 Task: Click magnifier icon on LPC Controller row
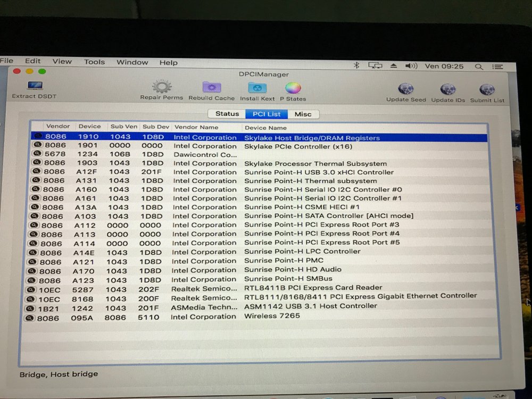33,252
